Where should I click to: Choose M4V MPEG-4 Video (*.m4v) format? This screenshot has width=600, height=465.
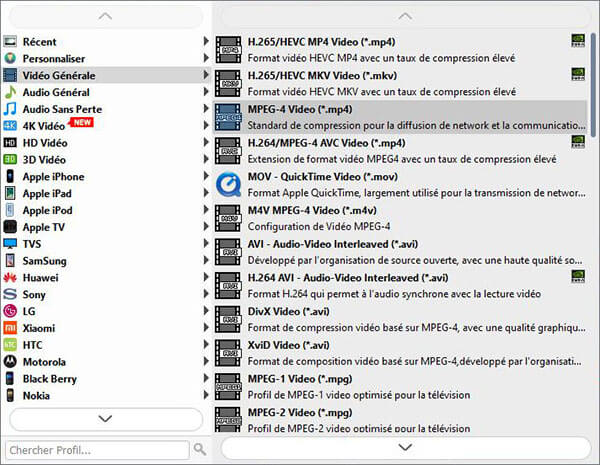[400, 218]
